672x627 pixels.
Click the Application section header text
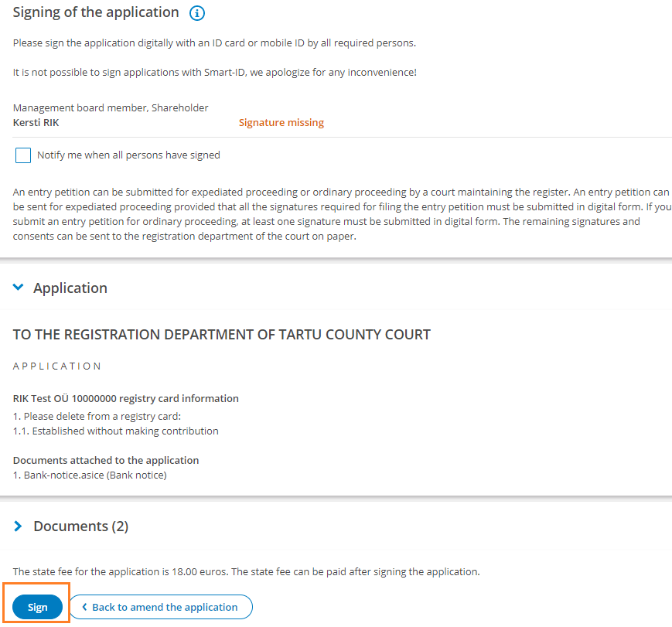point(70,287)
